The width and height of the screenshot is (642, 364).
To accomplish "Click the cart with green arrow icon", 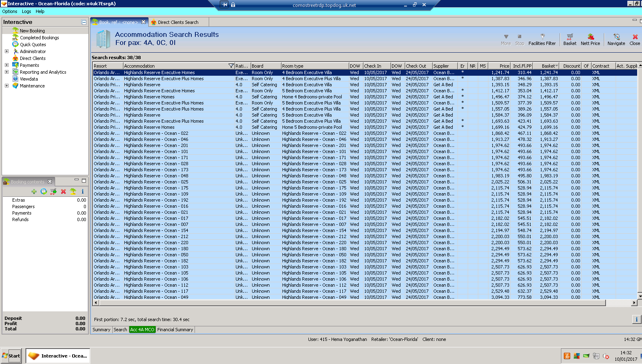I will [x=53, y=192].
